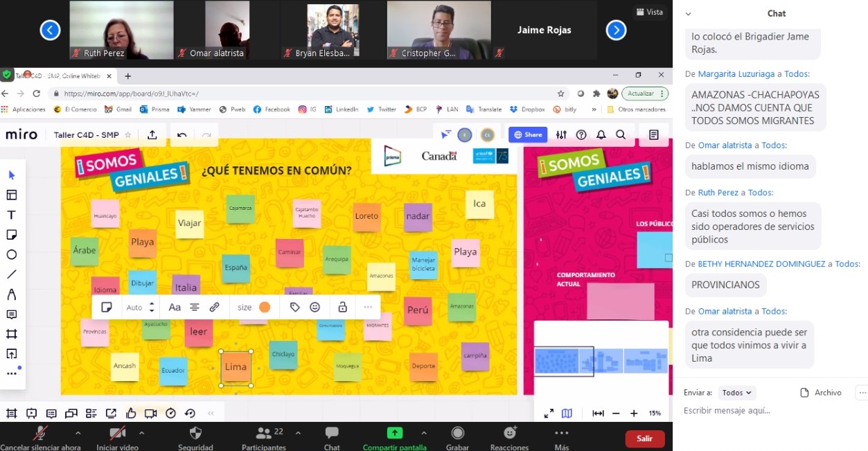Click the red Salir button
Screen dimensions: 868x451
(644, 439)
